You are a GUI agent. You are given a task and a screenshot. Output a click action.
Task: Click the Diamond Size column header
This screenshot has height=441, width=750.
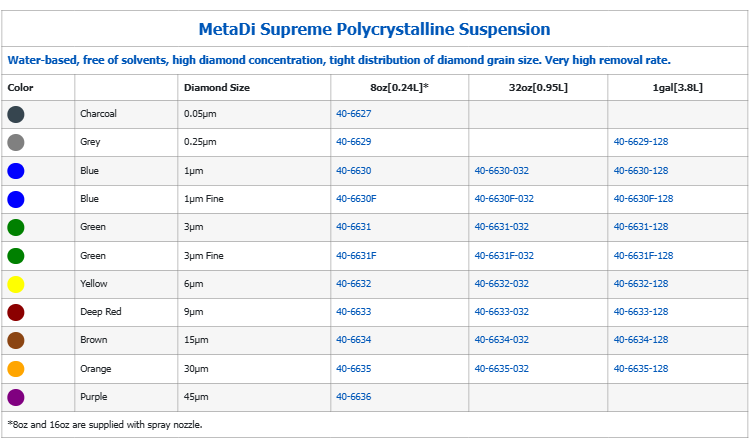[x=217, y=88]
